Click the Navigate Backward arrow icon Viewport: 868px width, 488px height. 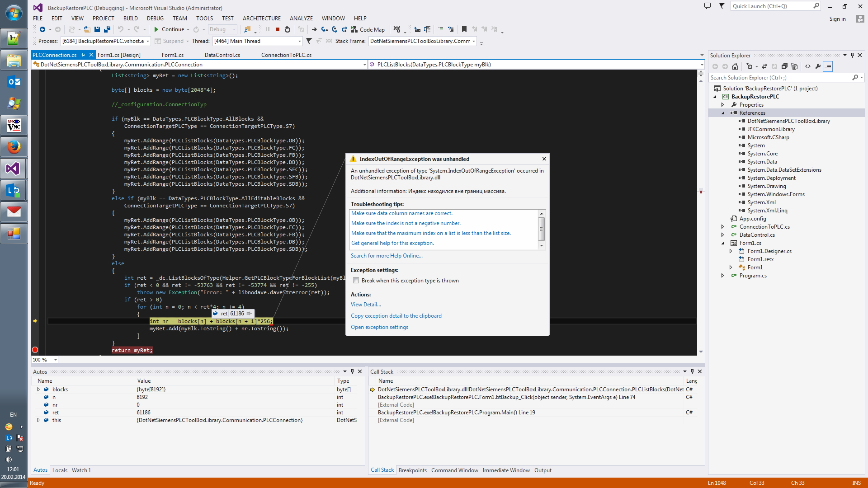pyautogui.click(x=42, y=29)
